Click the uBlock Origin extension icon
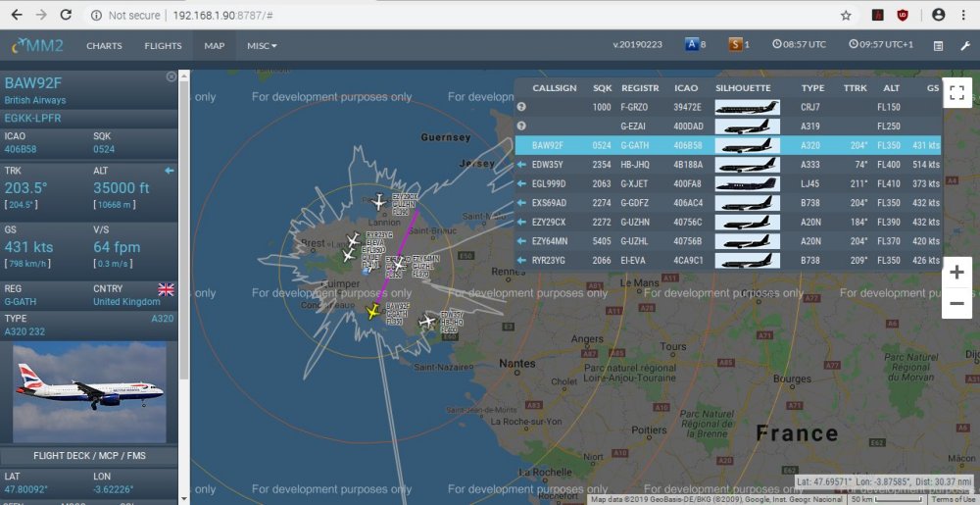This screenshot has height=505, width=980. click(x=903, y=15)
